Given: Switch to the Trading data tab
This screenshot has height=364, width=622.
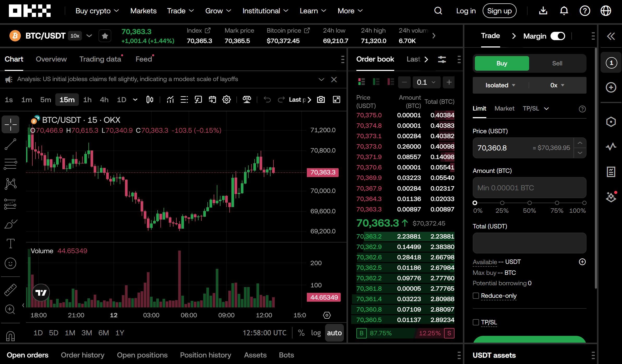Looking at the screenshot, I should coord(100,59).
